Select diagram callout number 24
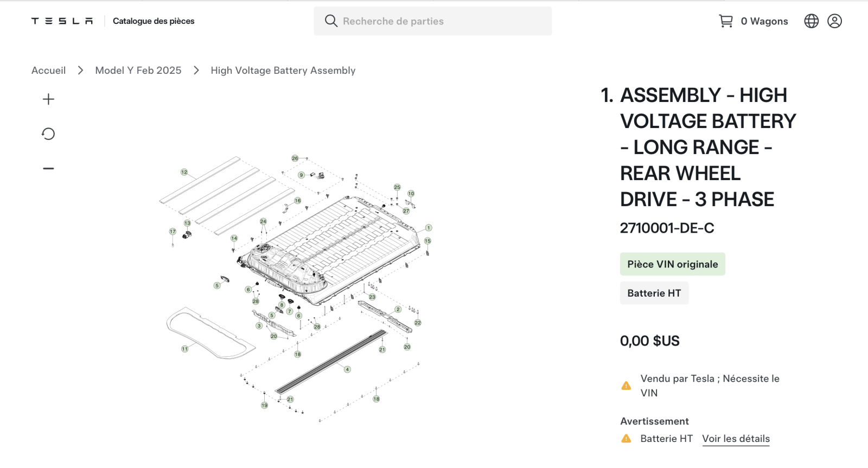The image size is (868, 468). coord(263,221)
